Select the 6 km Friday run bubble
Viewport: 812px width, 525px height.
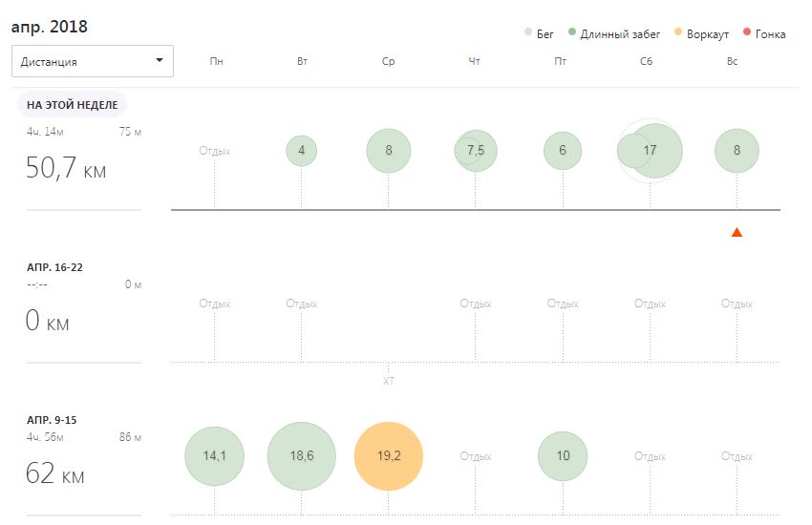(563, 151)
